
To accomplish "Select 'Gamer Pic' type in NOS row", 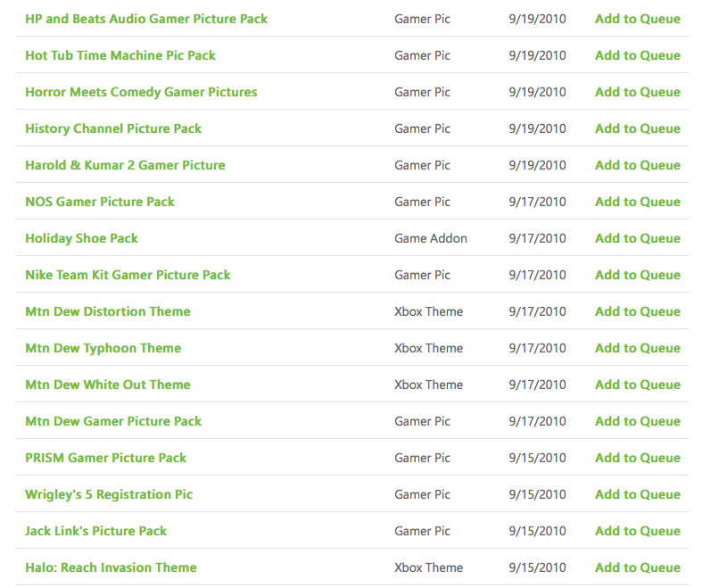I will click(422, 202).
